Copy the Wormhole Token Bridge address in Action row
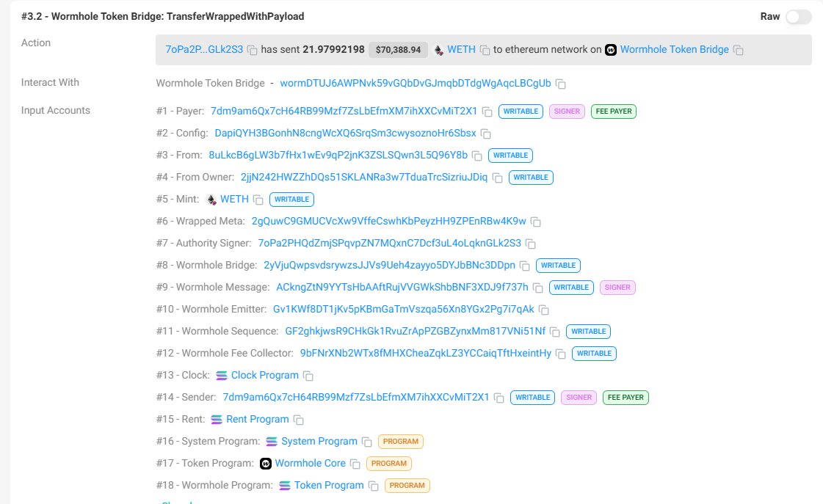 (x=739, y=51)
